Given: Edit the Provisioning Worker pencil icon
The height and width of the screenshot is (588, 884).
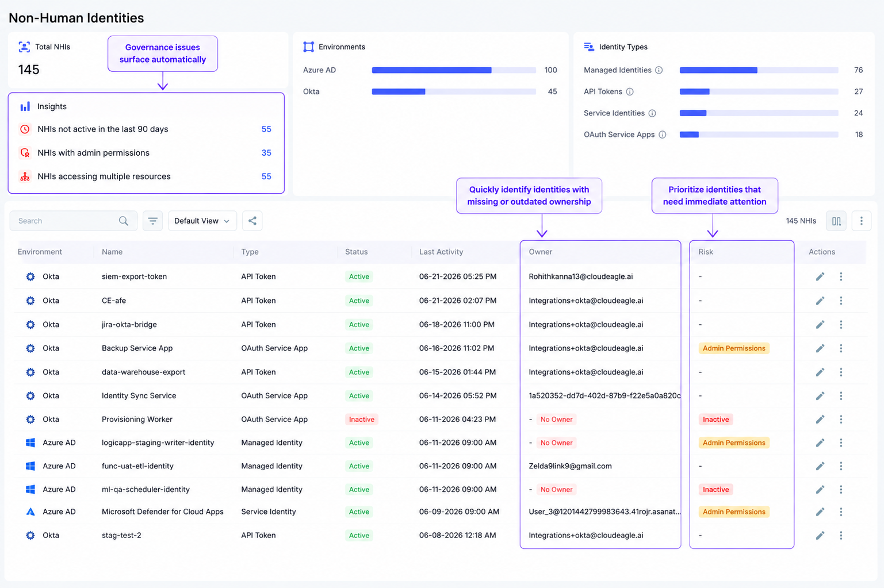Looking at the screenshot, I should coord(820,420).
